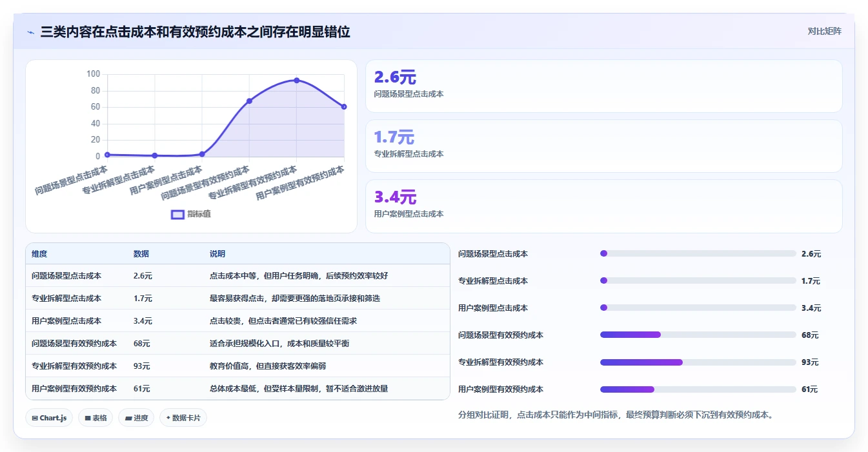The height and width of the screenshot is (452, 868).
Task: Click the 说明 column header
Action: pos(217,254)
